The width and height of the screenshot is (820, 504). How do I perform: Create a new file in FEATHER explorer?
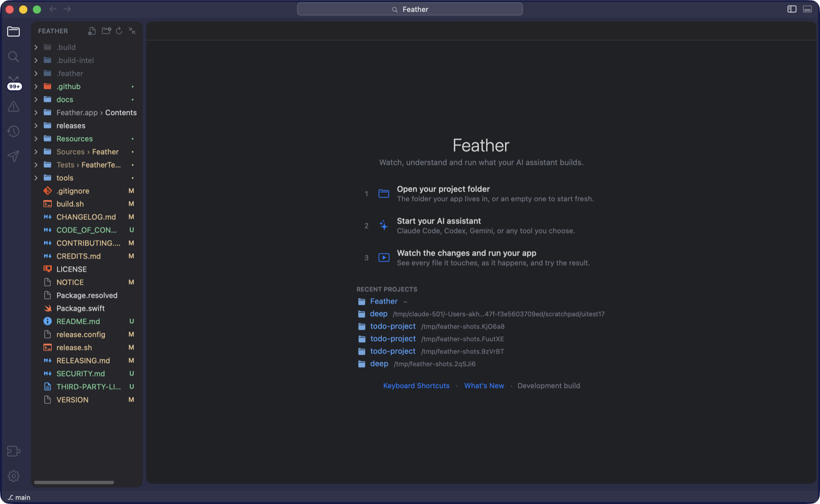coord(92,31)
